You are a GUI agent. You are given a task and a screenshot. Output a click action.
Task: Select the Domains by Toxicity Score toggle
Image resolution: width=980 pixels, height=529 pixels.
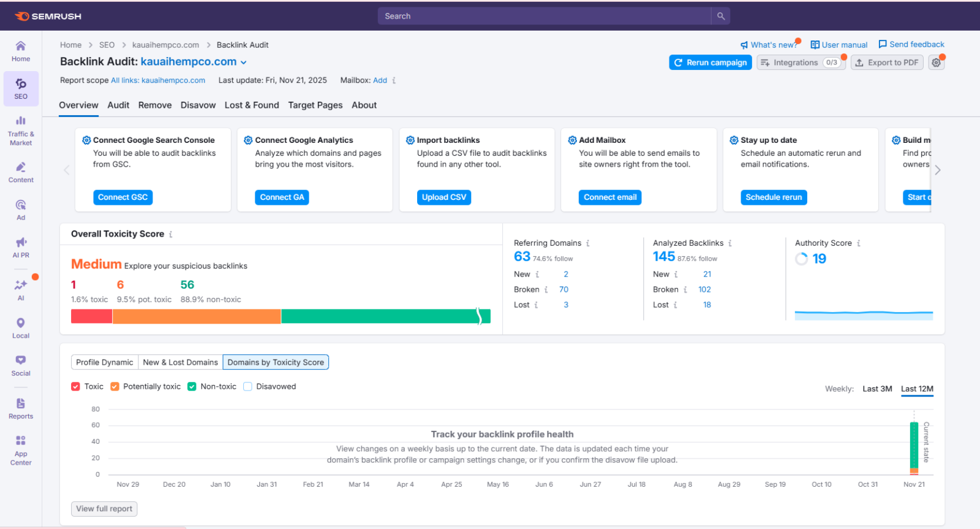click(276, 362)
